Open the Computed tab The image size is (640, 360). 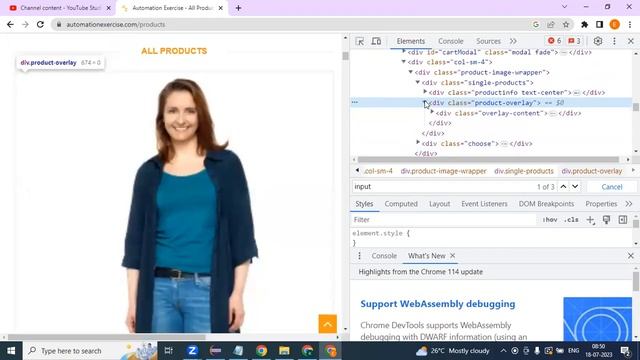point(401,204)
